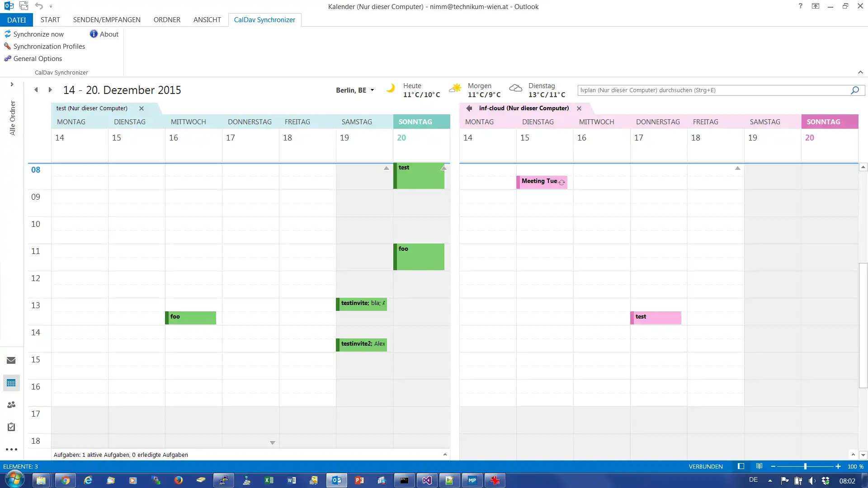
Task: Close the inf-cloud calendar tab
Action: tap(579, 108)
